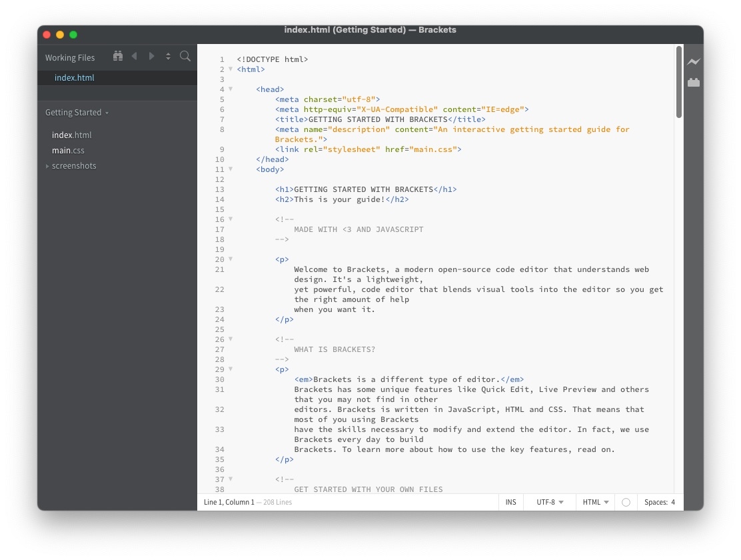Viewport: 741px width, 560px height.
Task: Click the Show in File Tree binoculars icon
Action: (118, 56)
